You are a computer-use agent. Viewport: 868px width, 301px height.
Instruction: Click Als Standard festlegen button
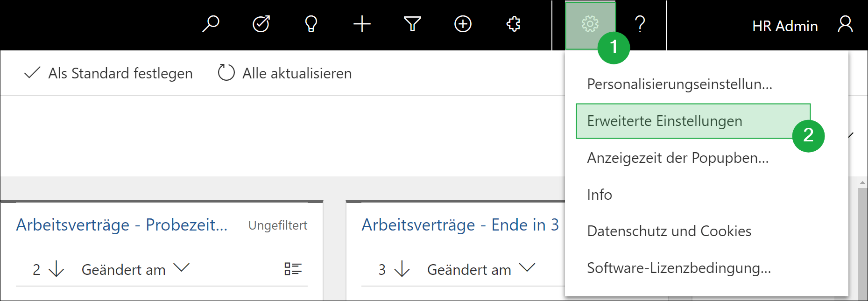coord(108,73)
